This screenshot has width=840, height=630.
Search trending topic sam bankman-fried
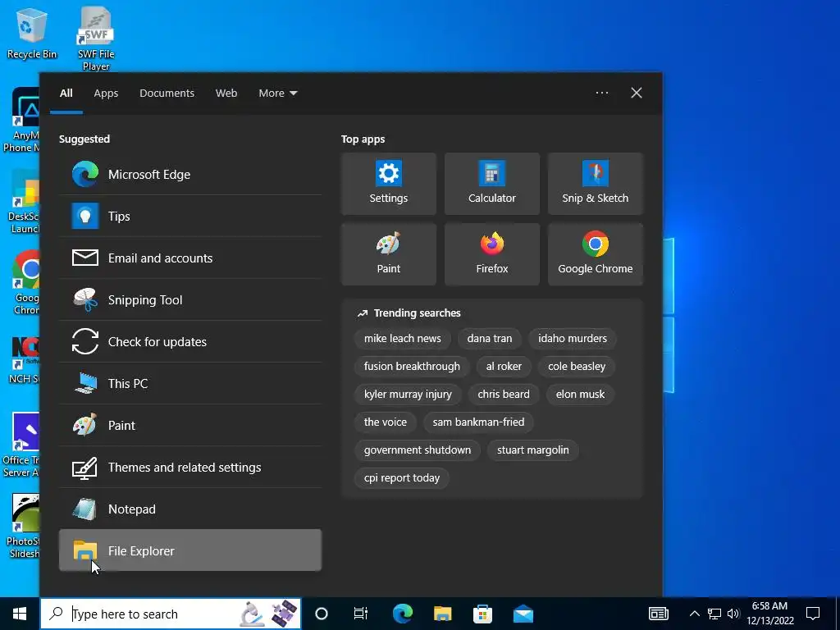[x=478, y=422]
